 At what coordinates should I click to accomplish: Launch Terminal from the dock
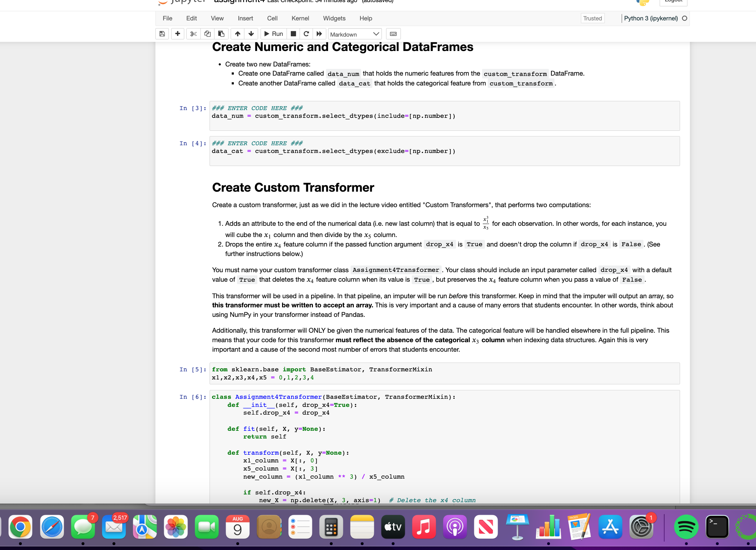click(717, 527)
